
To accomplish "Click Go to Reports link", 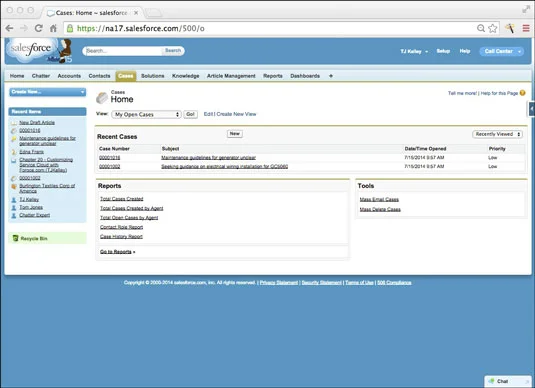I will click(x=117, y=252).
